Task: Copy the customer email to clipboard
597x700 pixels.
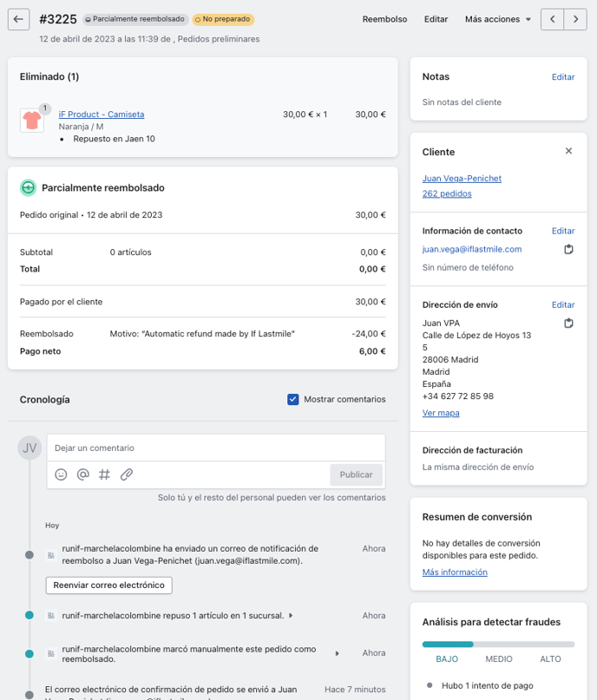Action: pyautogui.click(x=568, y=249)
